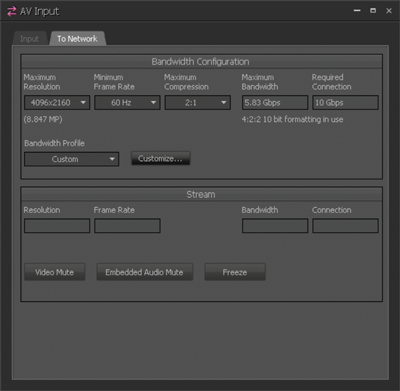Expand the Bandwidth Profile Custom dropdown
Image resolution: width=400 pixels, height=391 pixels.
point(72,159)
